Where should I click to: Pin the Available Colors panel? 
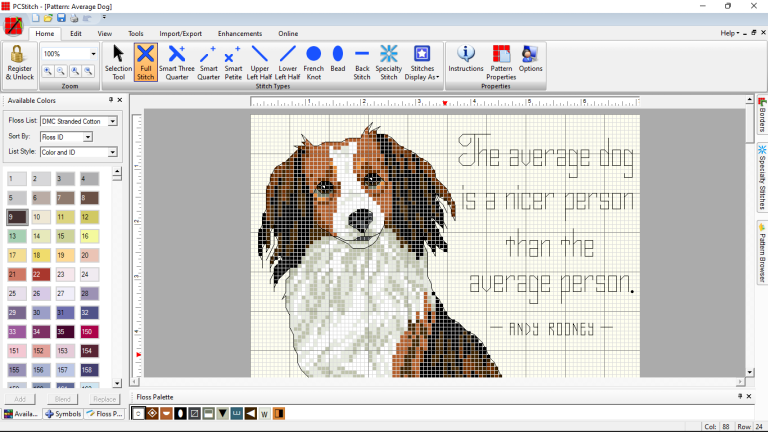coord(111,100)
